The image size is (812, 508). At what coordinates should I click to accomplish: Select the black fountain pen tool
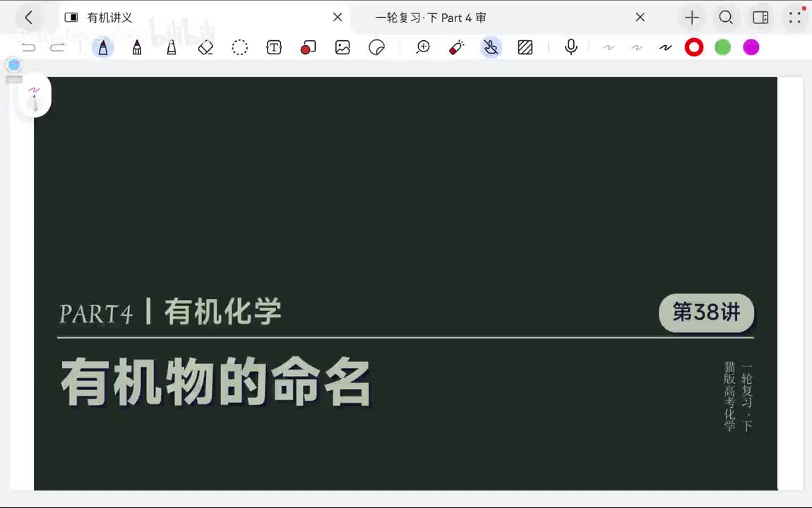[137, 47]
